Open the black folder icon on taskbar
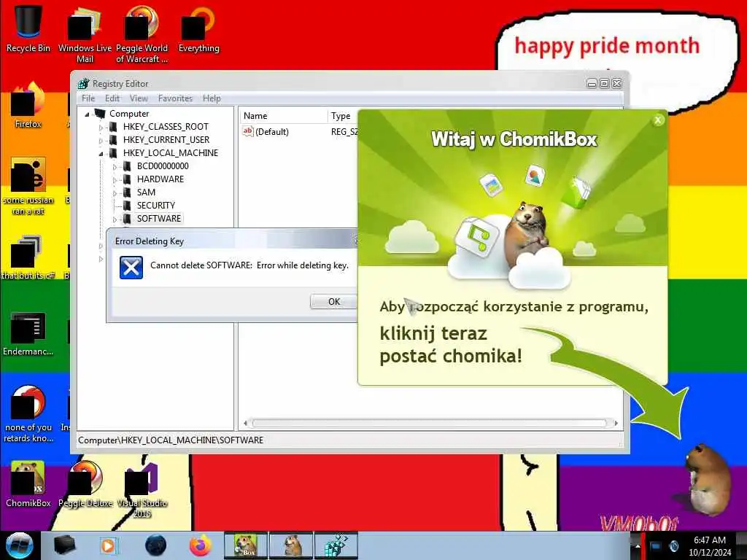747x560 pixels. tap(64, 545)
